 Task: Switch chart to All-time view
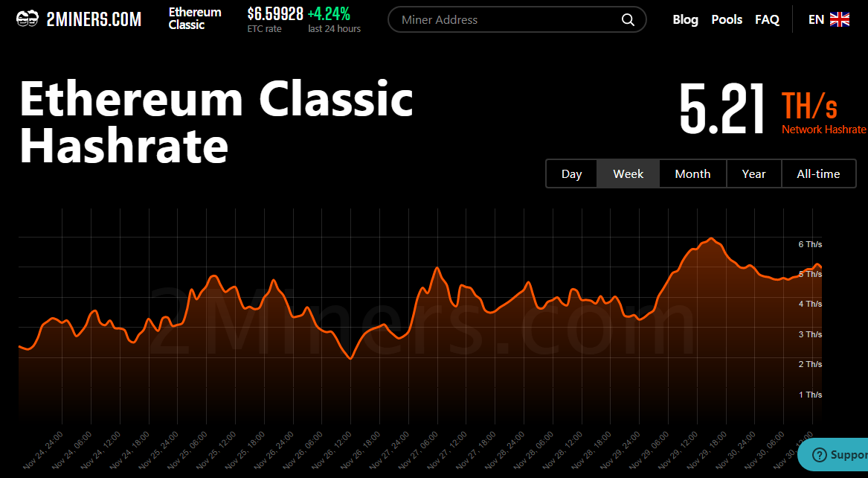point(818,174)
